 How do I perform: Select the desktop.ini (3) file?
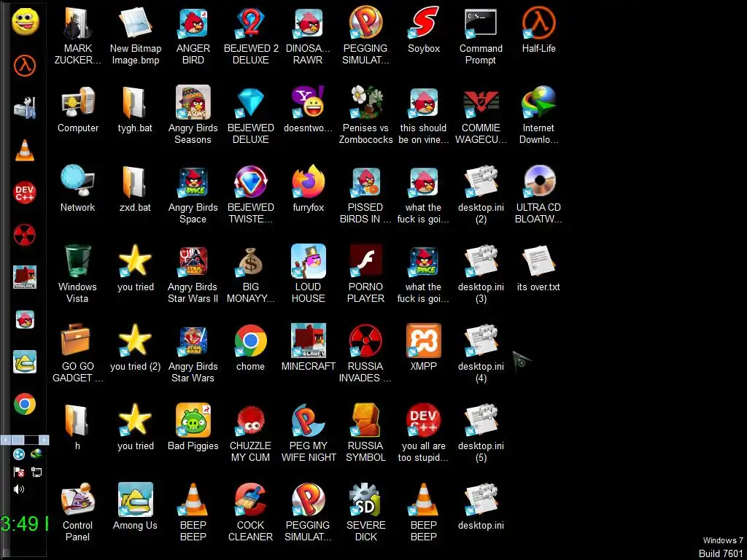click(481, 274)
